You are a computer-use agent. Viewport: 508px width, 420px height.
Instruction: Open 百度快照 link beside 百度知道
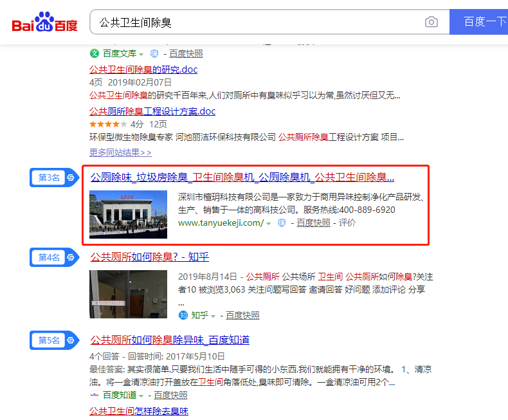tap(171, 396)
